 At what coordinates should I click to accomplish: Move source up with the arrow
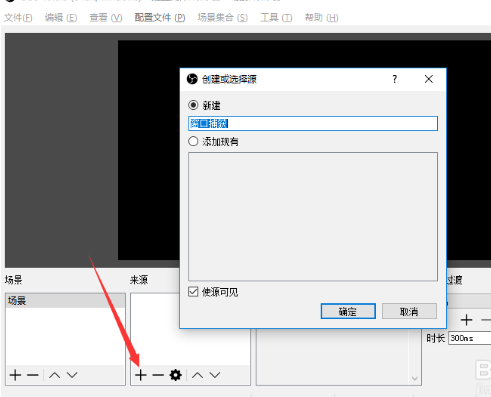click(198, 375)
